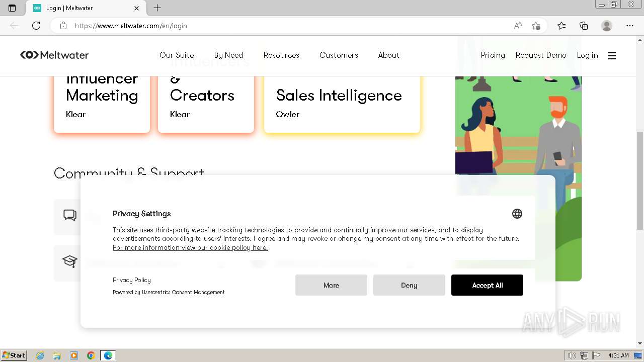Click the Read aloud icon

pos(518,26)
